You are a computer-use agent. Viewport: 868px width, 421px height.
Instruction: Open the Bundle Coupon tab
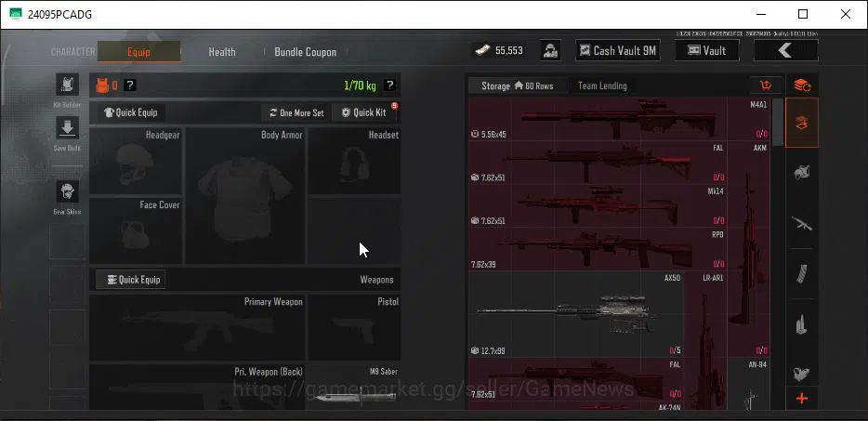305,52
